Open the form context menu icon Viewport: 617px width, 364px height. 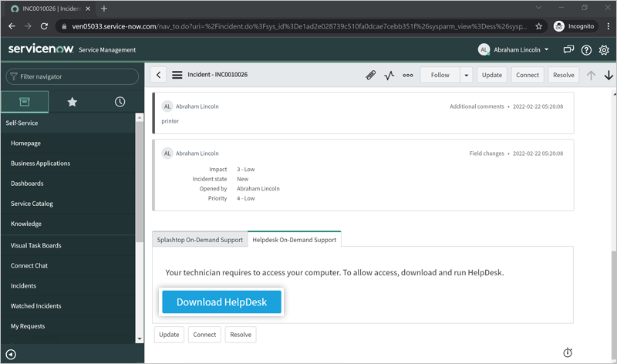tap(177, 75)
